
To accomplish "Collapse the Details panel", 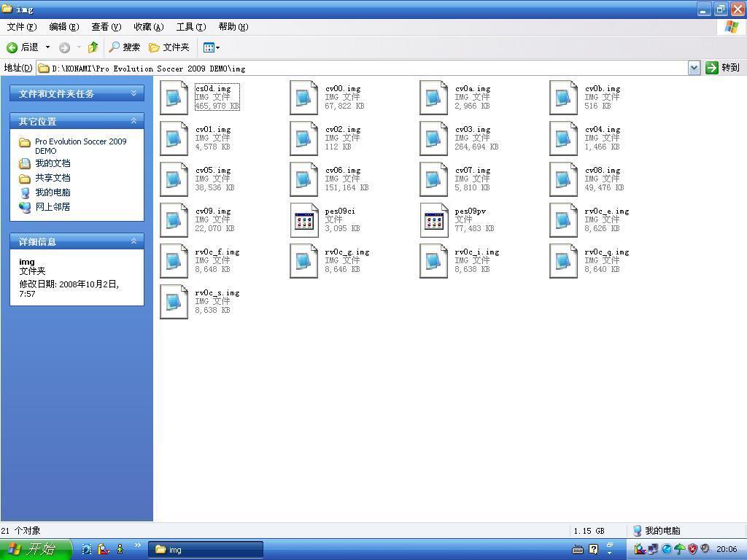I will coord(133,241).
